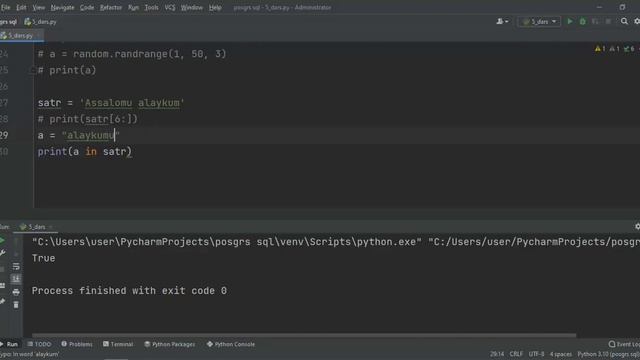Open the Window menu
This screenshot has width=640, height=360.
pyautogui.click(x=192, y=7)
